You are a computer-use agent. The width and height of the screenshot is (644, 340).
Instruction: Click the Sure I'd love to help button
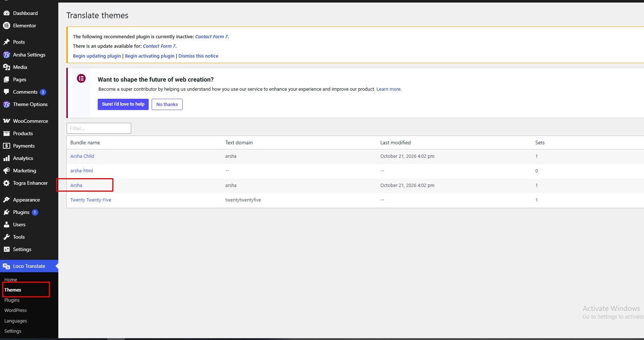[123, 104]
